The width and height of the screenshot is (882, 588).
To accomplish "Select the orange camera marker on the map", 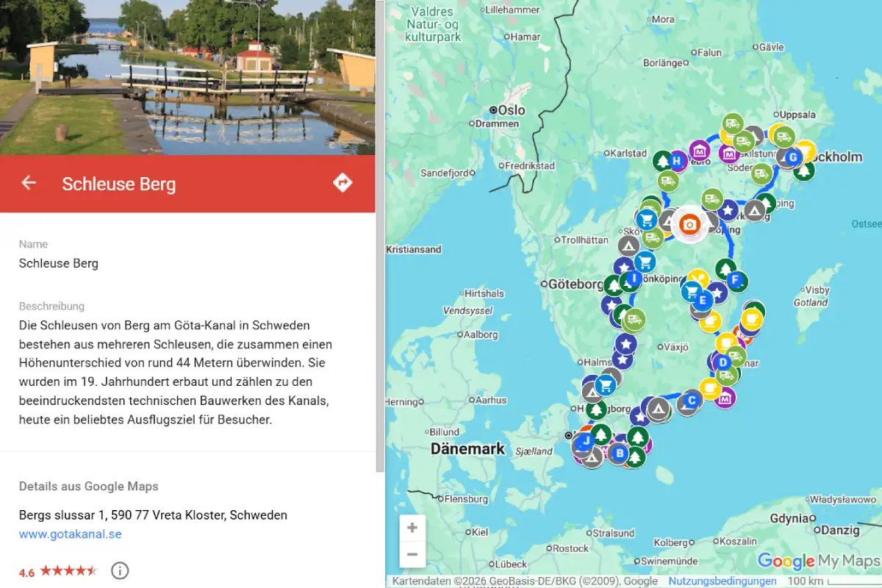I will [689, 224].
